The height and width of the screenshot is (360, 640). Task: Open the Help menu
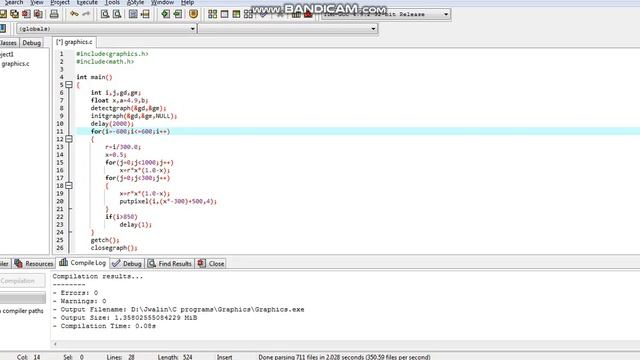pos(187,2)
